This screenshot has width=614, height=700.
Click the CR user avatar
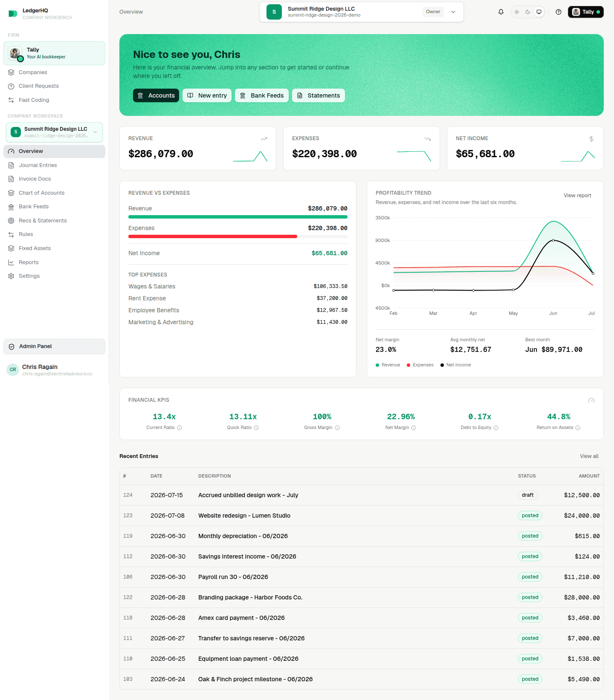click(13, 369)
